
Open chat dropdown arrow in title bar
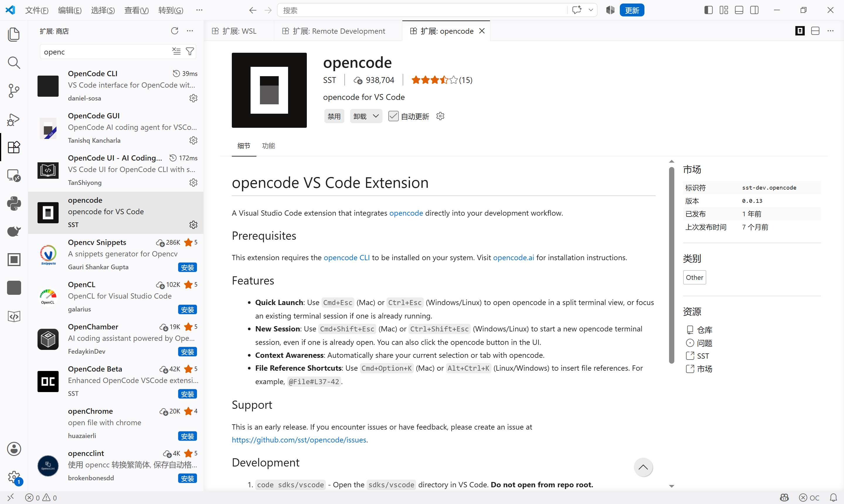591,10
